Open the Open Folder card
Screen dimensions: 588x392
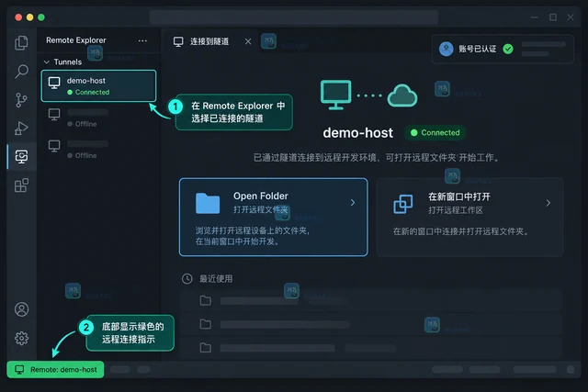tap(274, 218)
